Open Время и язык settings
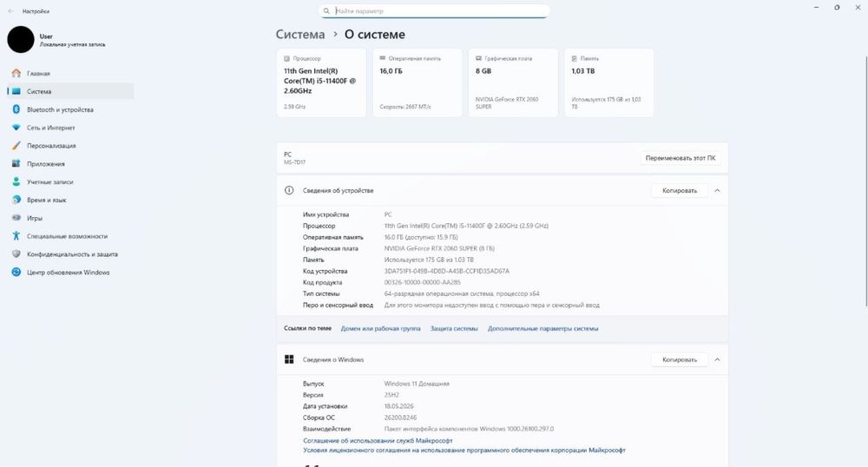 (x=70, y=200)
